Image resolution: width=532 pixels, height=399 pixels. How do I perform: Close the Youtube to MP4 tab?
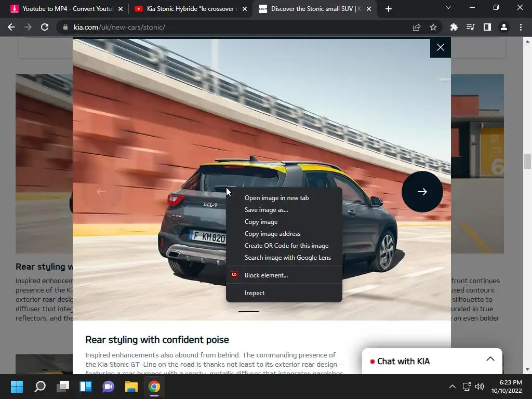(121, 9)
